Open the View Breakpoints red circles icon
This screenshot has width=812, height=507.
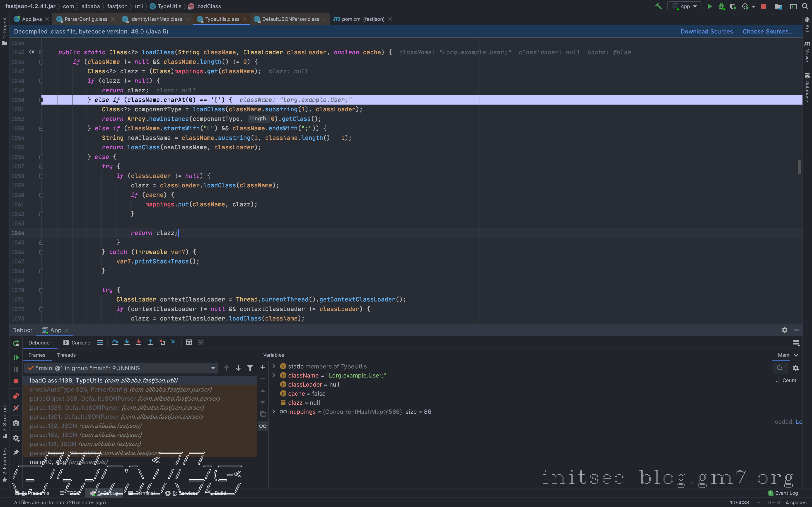pos(16,396)
